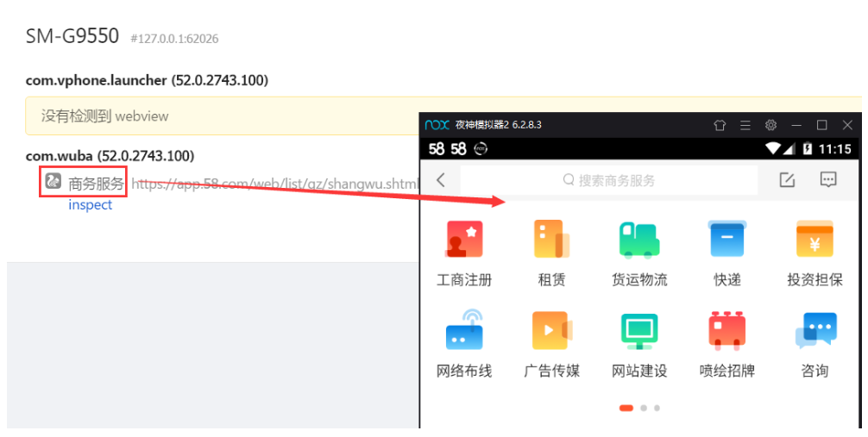Open the Nox hamburger menu

tap(745, 125)
